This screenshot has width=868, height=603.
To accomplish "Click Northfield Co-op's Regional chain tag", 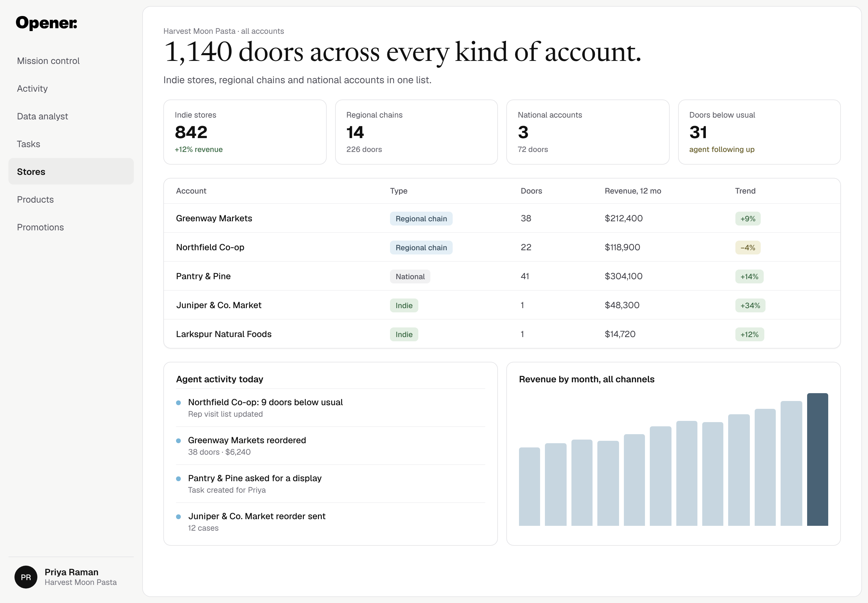I will point(421,248).
